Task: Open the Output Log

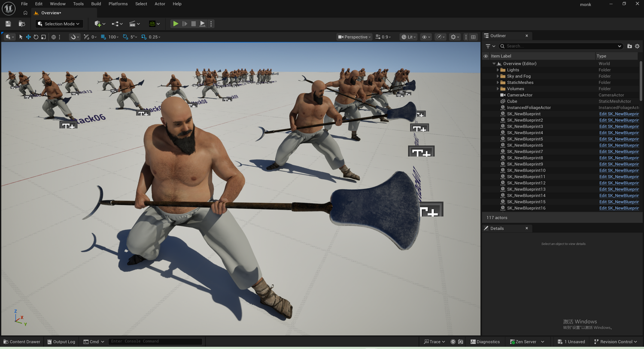Action: (x=61, y=342)
